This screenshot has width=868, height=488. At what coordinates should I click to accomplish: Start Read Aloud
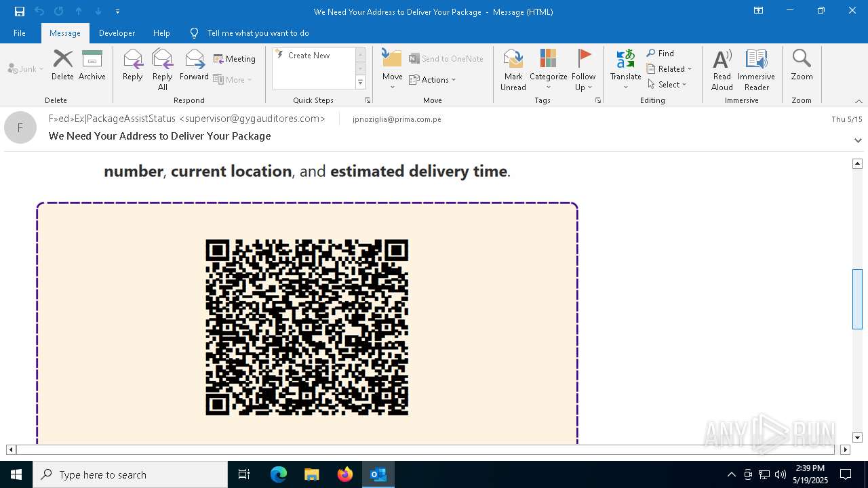tap(722, 70)
